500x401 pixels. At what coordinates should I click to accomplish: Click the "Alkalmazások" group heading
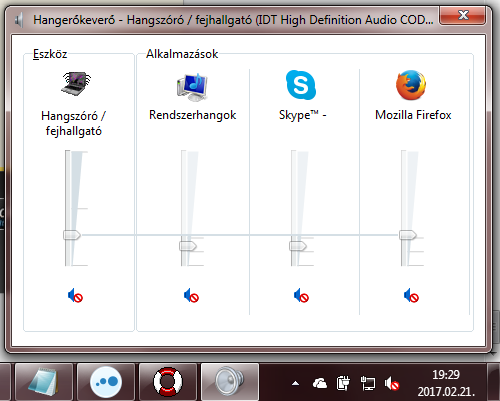[x=182, y=54]
